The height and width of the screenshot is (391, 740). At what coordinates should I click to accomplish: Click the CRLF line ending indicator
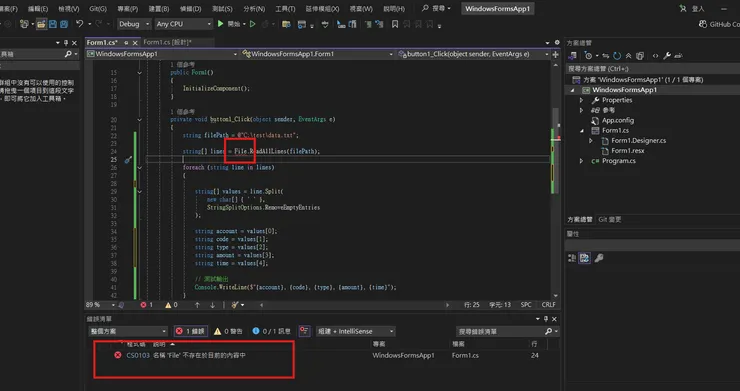coord(548,305)
